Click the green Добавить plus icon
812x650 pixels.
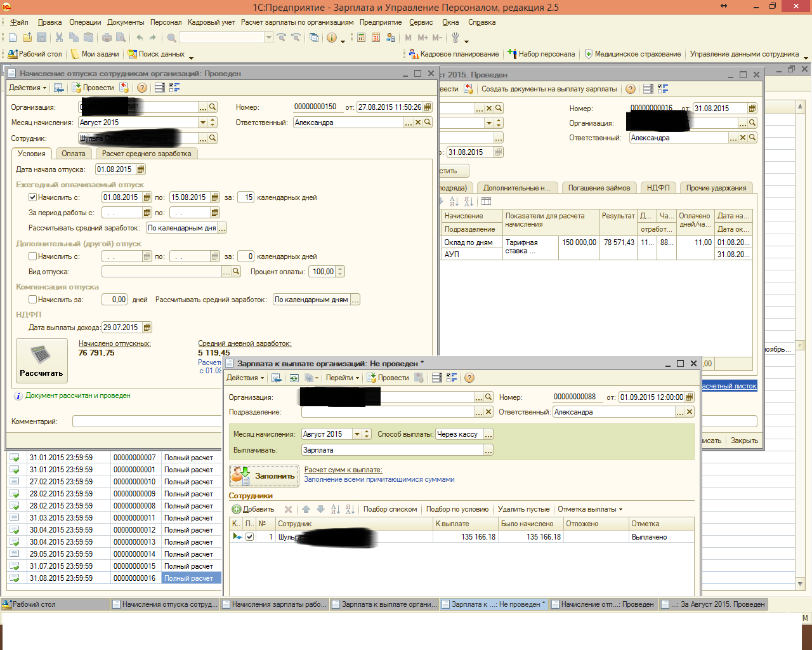[237, 509]
